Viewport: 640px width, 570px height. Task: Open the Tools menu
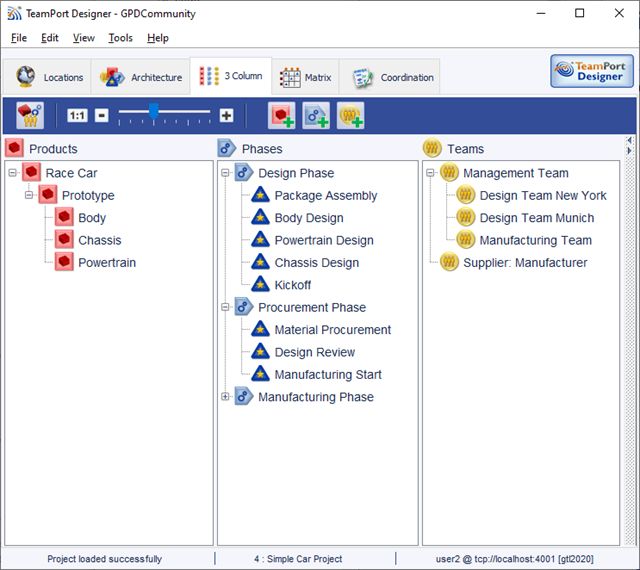(120, 38)
